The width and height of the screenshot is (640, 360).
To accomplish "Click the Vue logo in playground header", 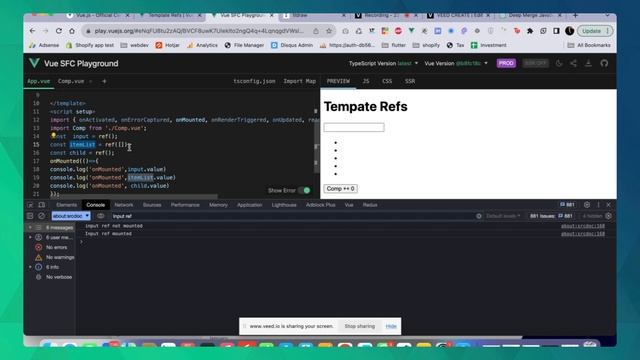I will click(x=34, y=63).
